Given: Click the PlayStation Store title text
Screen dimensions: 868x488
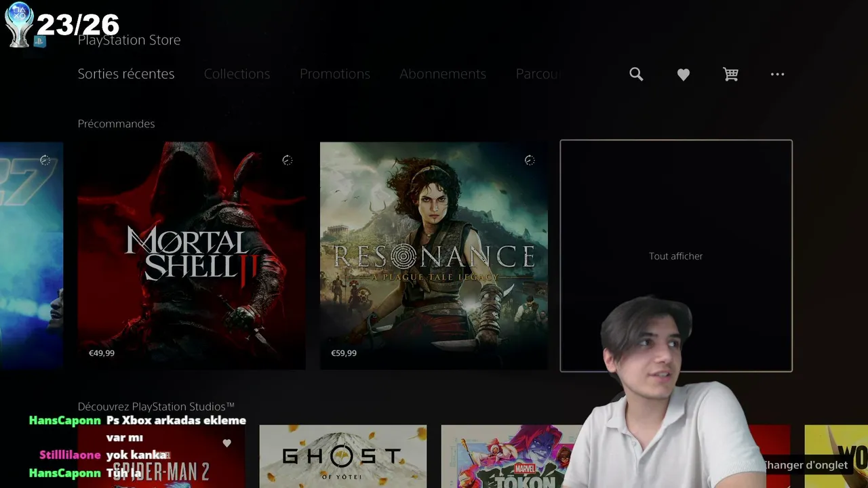Looking at the screenshot, I should click(x=129, y=40).
